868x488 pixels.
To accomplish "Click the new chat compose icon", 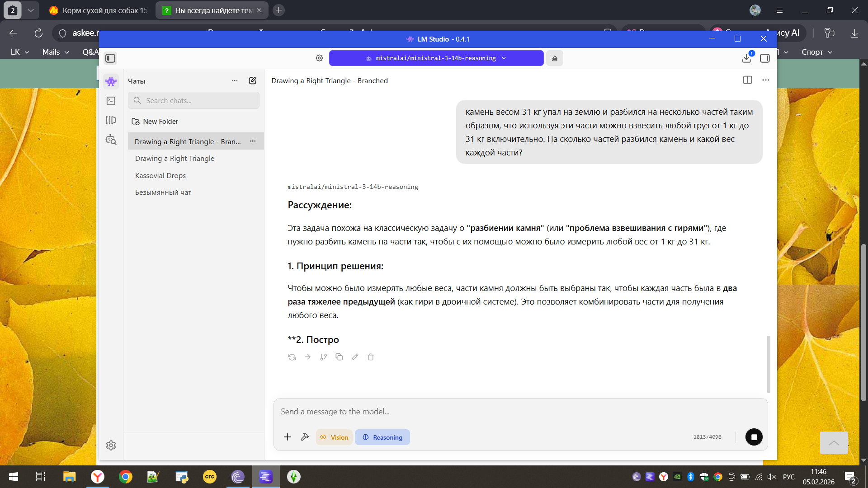I will 253,80.
